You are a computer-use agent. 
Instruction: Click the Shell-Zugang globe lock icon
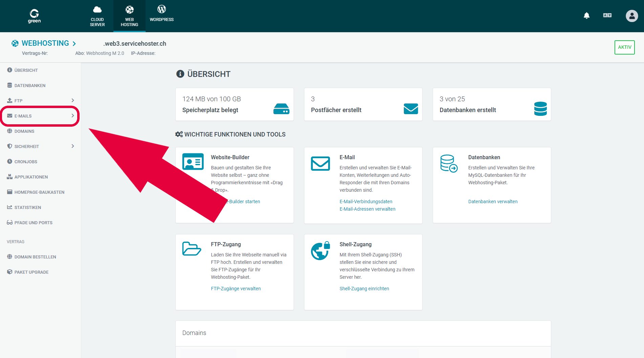[x=320, y=251]
